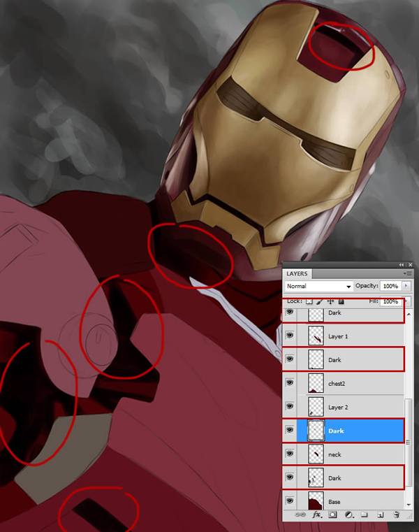The height and width of the screenshot is (532, 419).
Task: Click the Layer 1 thumbnail
Action: coord(316,336)
